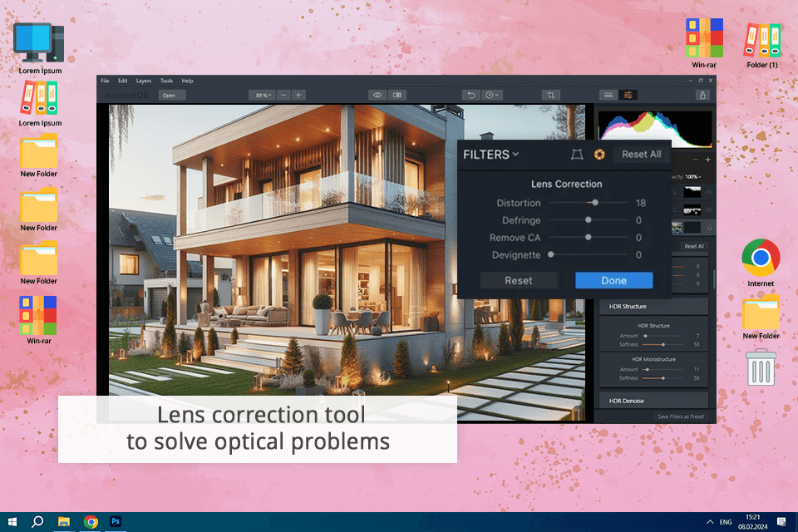Click Save Filters as Preset
The width and height of the screenshot is (798, 532).
[x=681, y=416]
